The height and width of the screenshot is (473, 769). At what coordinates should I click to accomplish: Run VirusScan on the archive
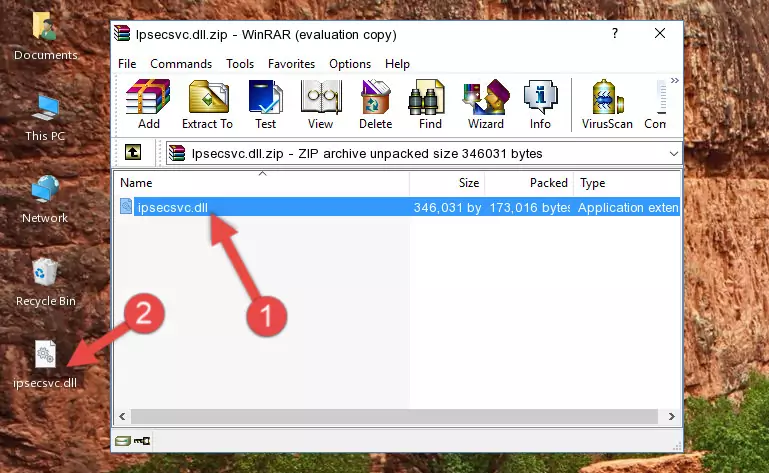coord(607,105)
